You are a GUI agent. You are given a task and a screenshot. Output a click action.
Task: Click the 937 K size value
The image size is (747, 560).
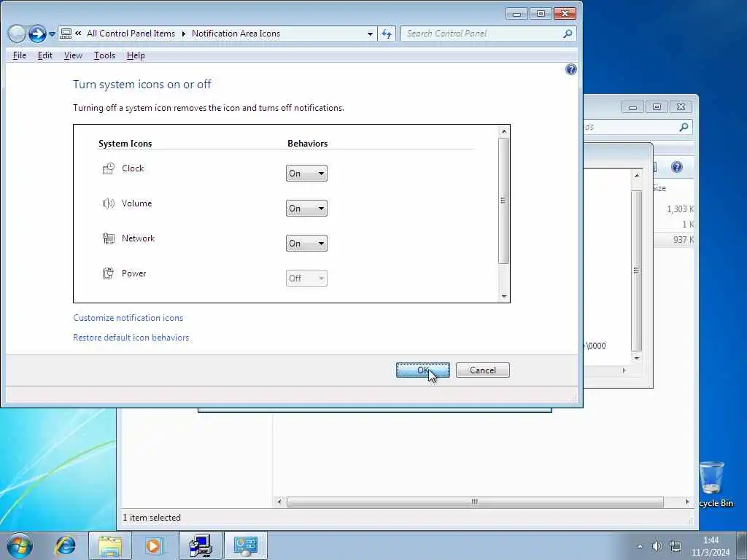683,239
